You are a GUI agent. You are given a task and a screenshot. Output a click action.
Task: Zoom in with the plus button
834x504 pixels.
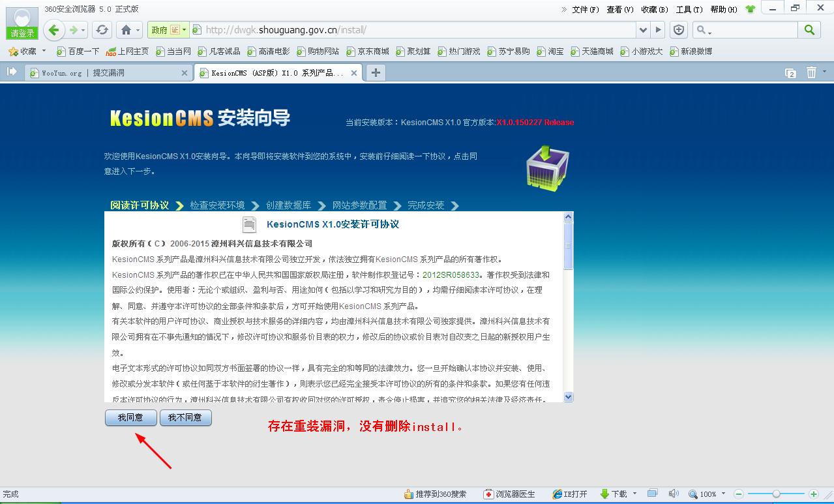[x=813, y=494]
